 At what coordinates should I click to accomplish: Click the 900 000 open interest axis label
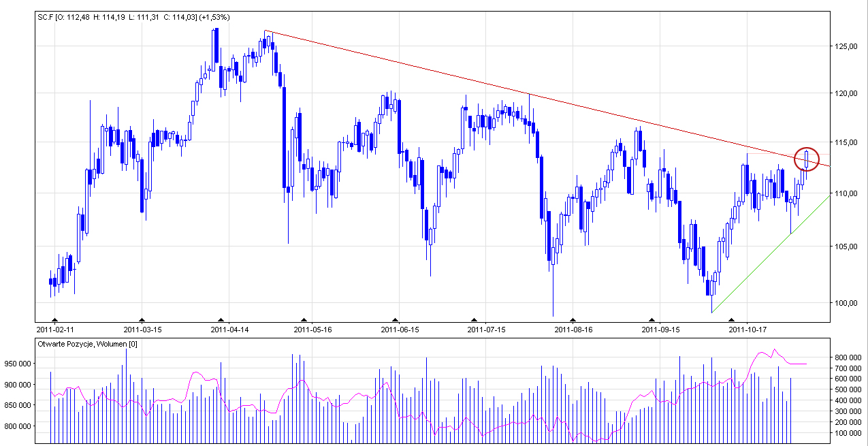coord(17,385)
